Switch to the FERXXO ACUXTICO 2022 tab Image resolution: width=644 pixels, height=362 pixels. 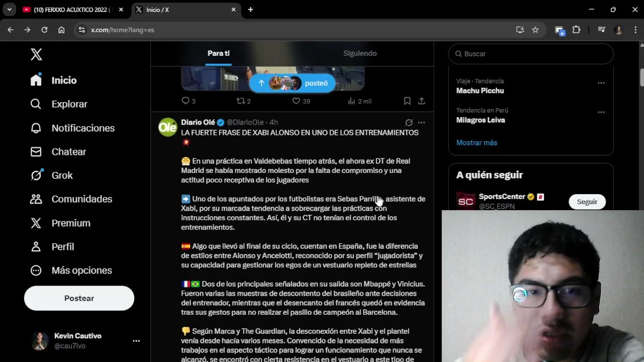tap(72, 10)
